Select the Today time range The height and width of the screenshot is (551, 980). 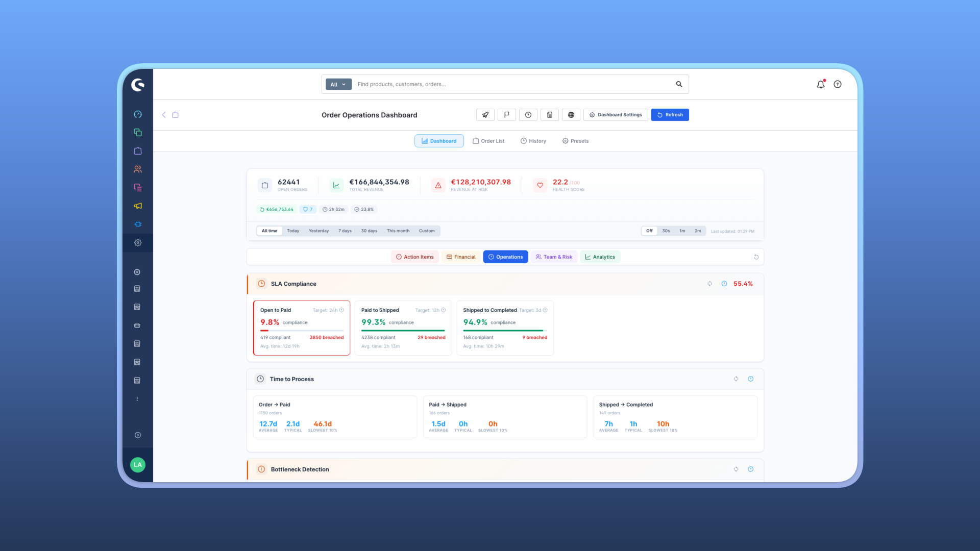tap(293, 231)
